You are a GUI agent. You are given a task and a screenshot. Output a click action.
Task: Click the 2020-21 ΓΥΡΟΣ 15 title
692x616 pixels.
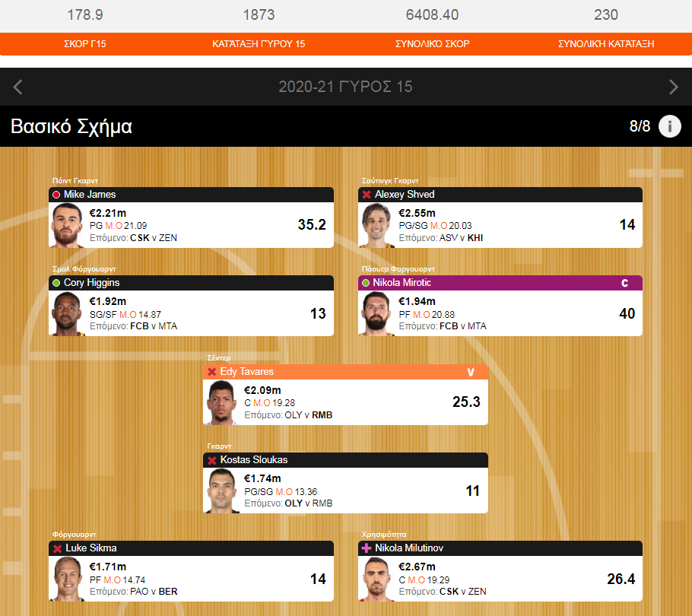[345, 87]
